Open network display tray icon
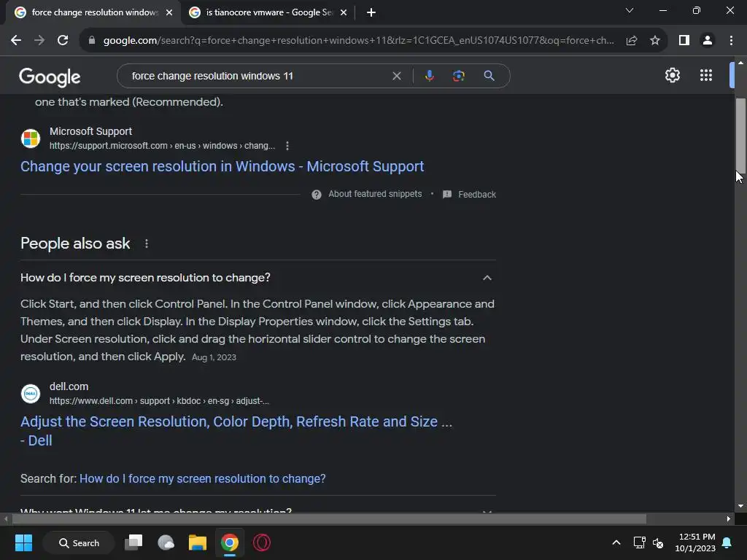 click(639, 542)
